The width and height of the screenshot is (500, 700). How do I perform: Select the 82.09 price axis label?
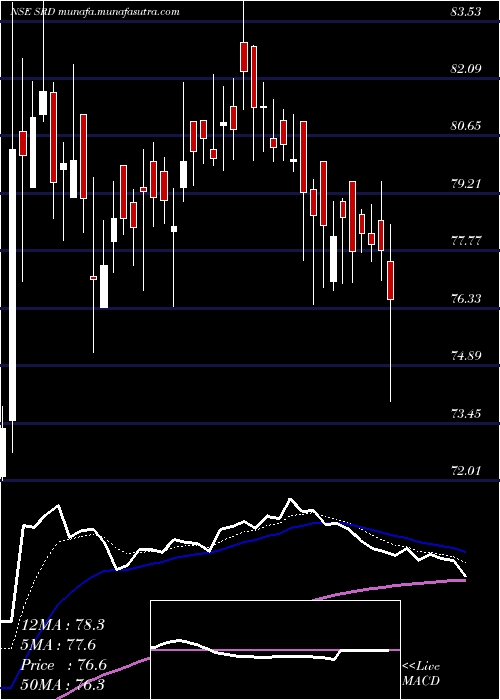coord(466,69)
